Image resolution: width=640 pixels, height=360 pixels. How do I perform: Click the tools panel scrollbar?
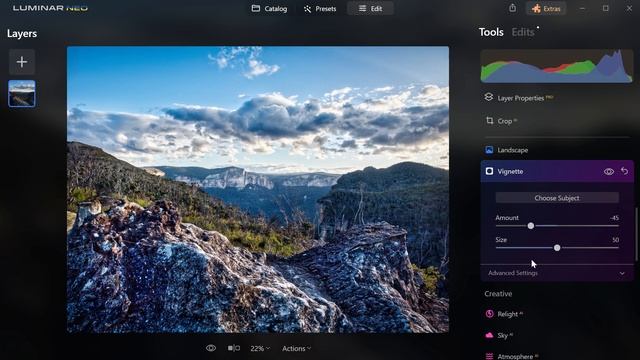636,235
